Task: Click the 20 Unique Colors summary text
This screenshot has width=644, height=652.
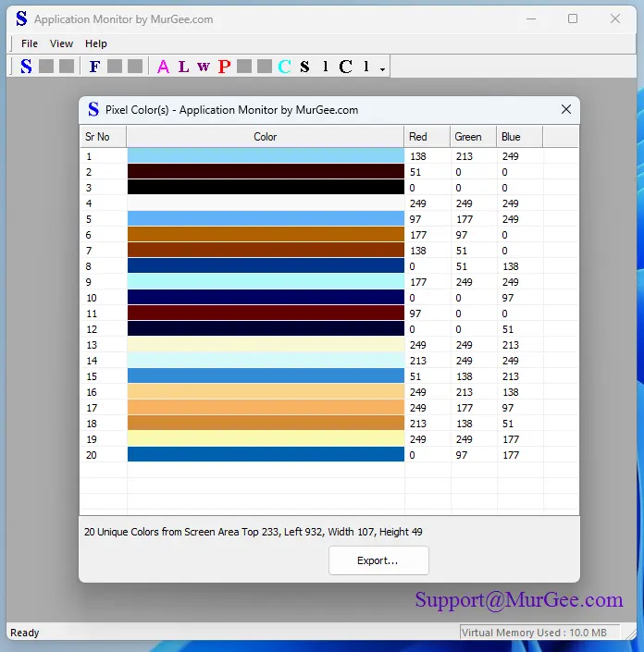Action: [253, 532]
